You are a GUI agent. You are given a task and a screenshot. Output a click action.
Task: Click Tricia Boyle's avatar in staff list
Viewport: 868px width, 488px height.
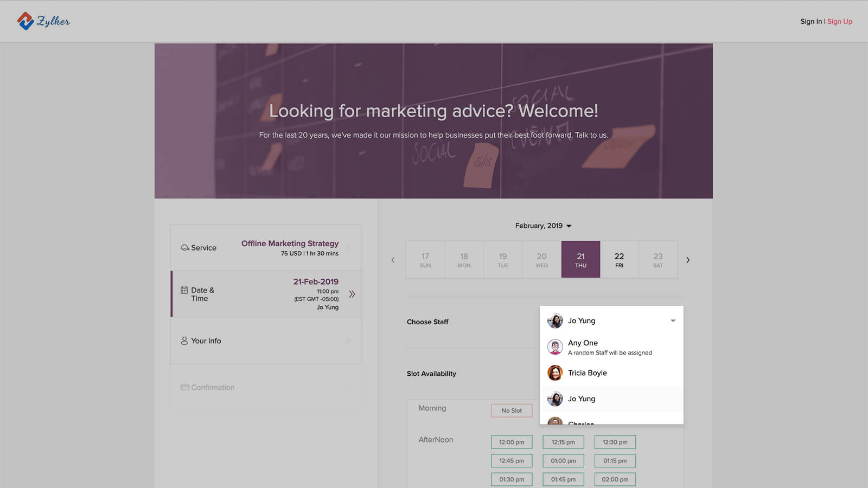point(555,373)
